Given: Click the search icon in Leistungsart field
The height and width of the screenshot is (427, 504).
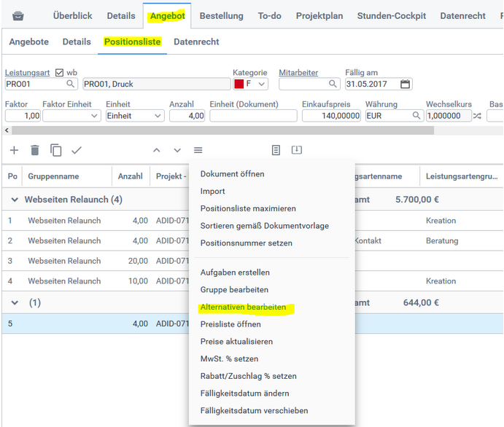Looking at the screenshot, I should 71,84.
